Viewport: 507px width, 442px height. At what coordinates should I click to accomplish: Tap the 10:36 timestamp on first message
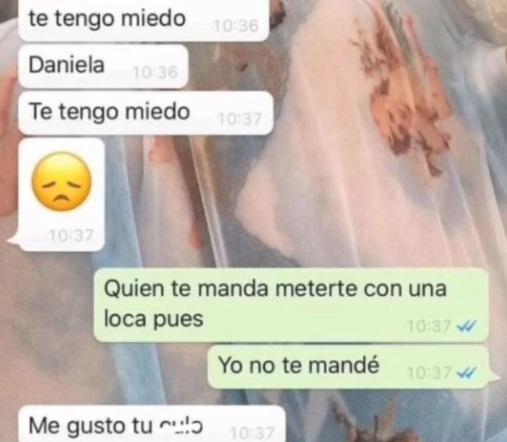[x=236, y=26]
